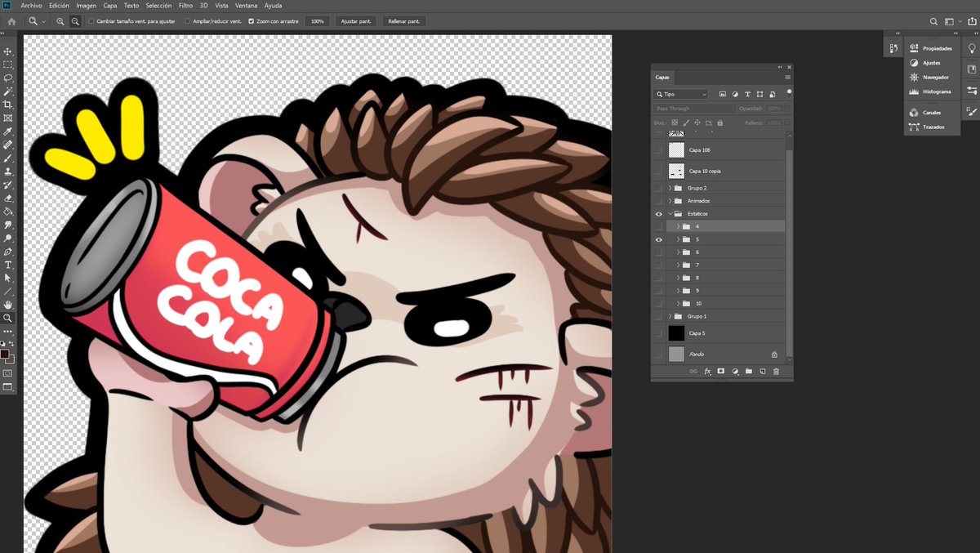980x553 pixels.
Task: Collapse the Estáticos group
Action: 670,214
